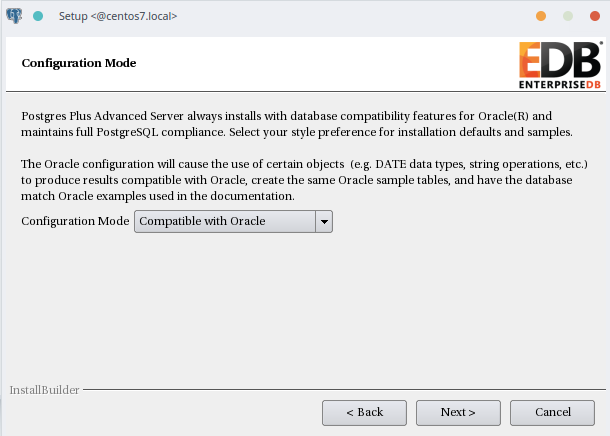This screenshot has width=610, height=436.
Task: Open the Configuration Mode dropdown arrow
Action: click(x=324, y=222)
